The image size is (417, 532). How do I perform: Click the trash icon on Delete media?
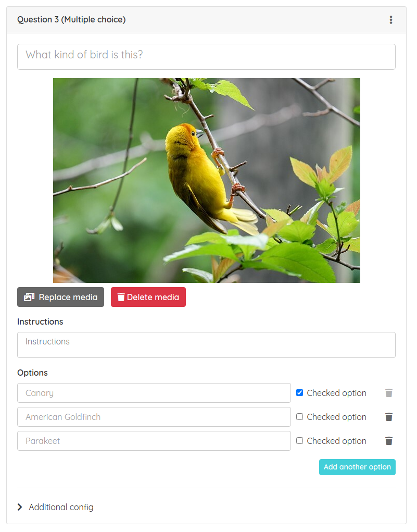click(x=121, y=297)
